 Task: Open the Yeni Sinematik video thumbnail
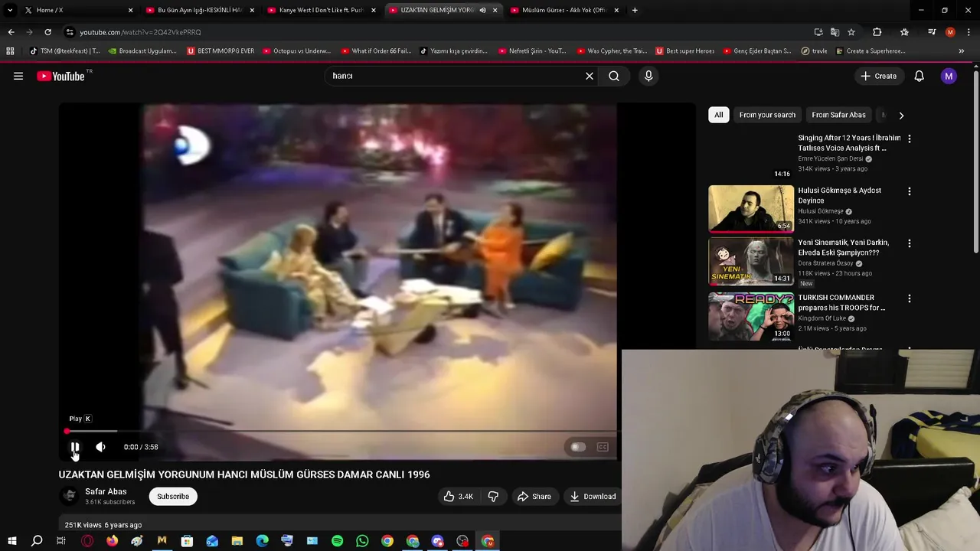point(751,261)
